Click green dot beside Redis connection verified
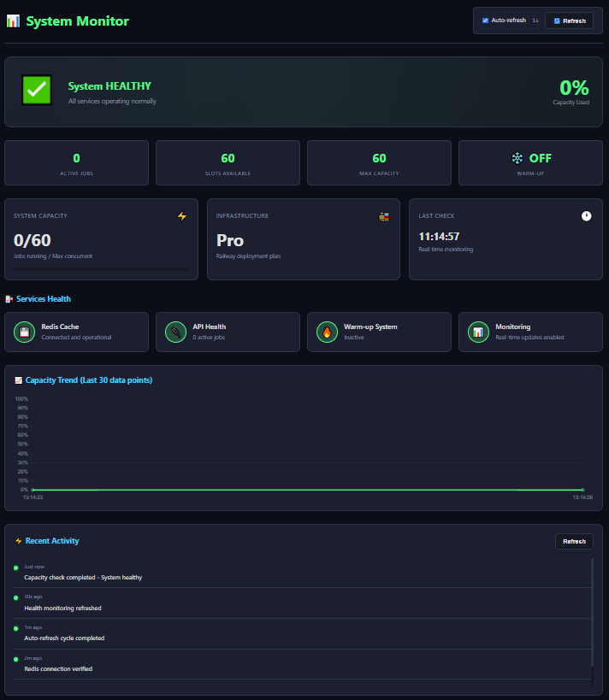Image resolution: width=609 pixels, height=700 pixels. [x=15, y=659]
